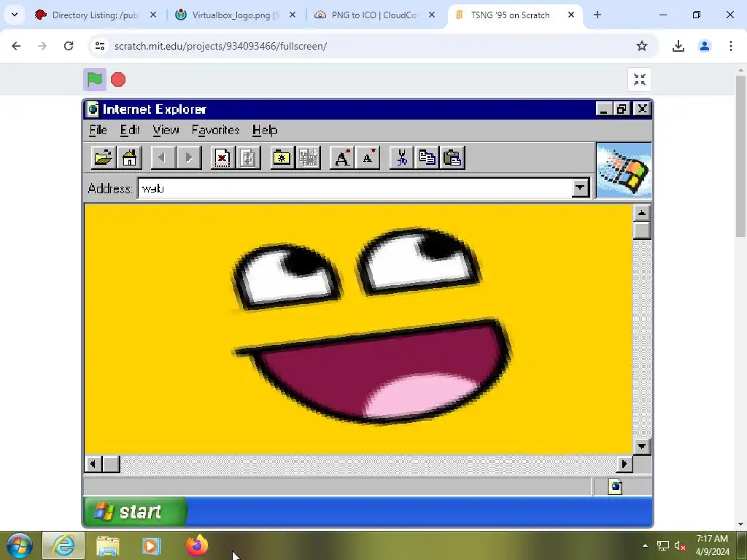This screenshot has height=560, width=747.
Task: Open Favorites folder toolbar icon
Action: pos(282,157)
